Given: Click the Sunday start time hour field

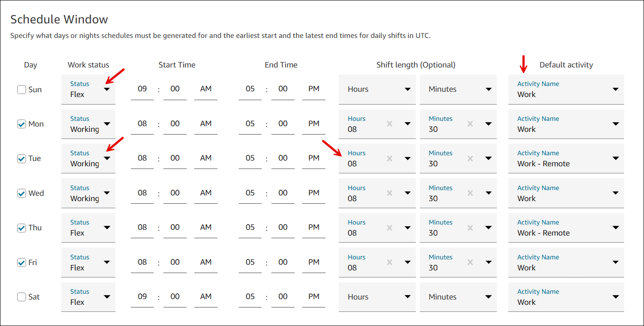Looking at the screenshot, I should [142, 89].
